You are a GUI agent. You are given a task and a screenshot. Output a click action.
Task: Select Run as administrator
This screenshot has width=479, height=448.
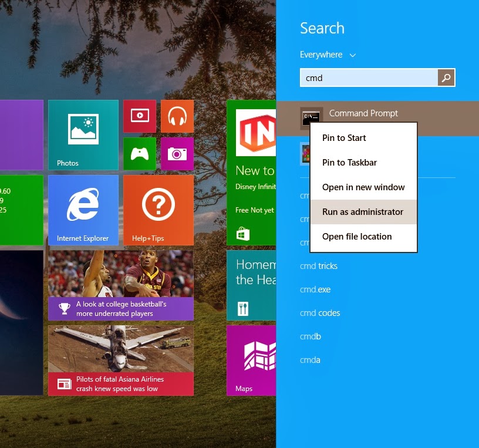(363, 212)
